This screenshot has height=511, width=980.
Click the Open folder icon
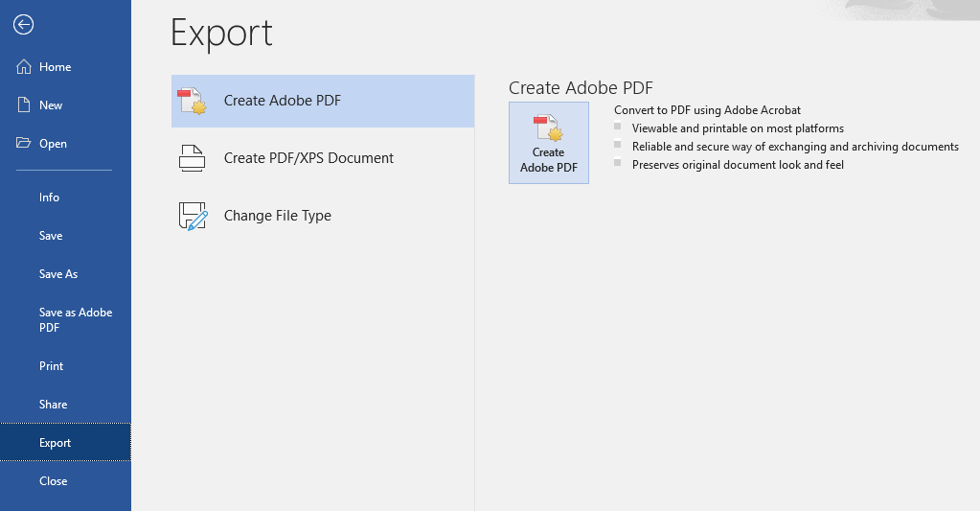23,143
